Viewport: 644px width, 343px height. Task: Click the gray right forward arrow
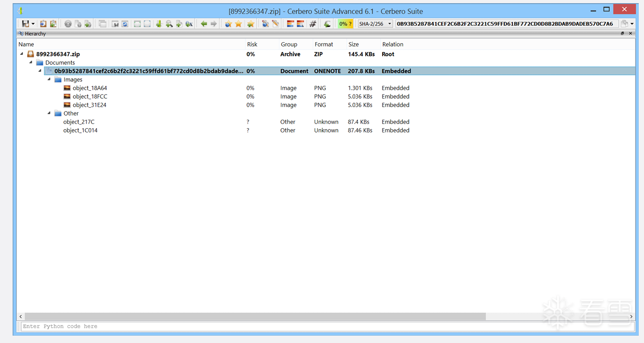point(213,24)
